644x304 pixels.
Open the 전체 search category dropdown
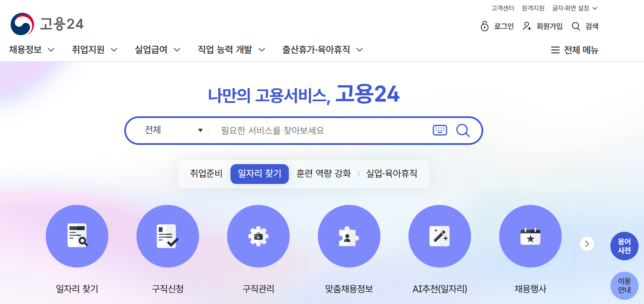click(x=173, y=130)
